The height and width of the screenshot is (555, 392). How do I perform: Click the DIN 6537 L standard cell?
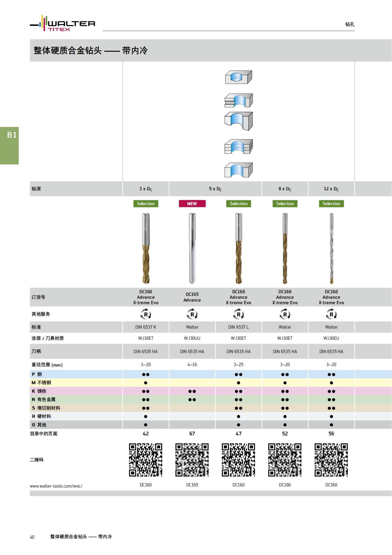click(x=238, y=327)
